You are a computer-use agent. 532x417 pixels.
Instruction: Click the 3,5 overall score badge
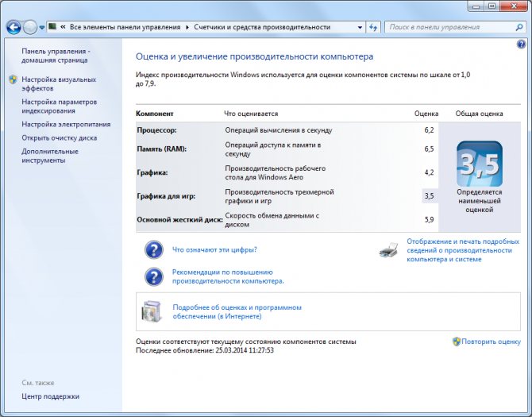tap(479, 164)
